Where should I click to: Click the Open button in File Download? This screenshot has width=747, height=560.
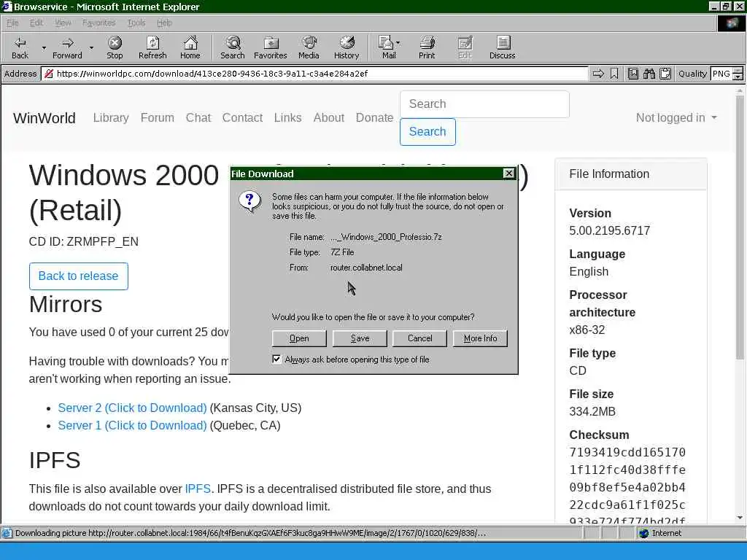(x=299, y=338)
